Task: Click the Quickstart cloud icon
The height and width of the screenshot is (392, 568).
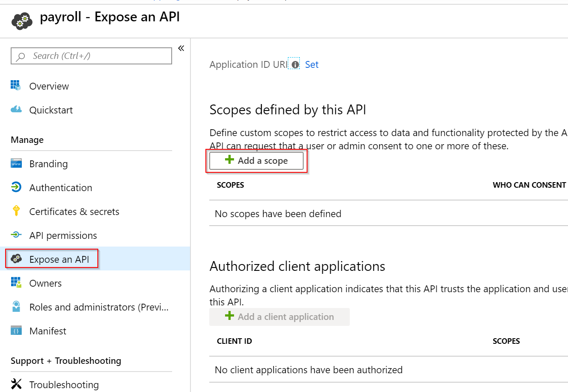Action: (16, 110)
